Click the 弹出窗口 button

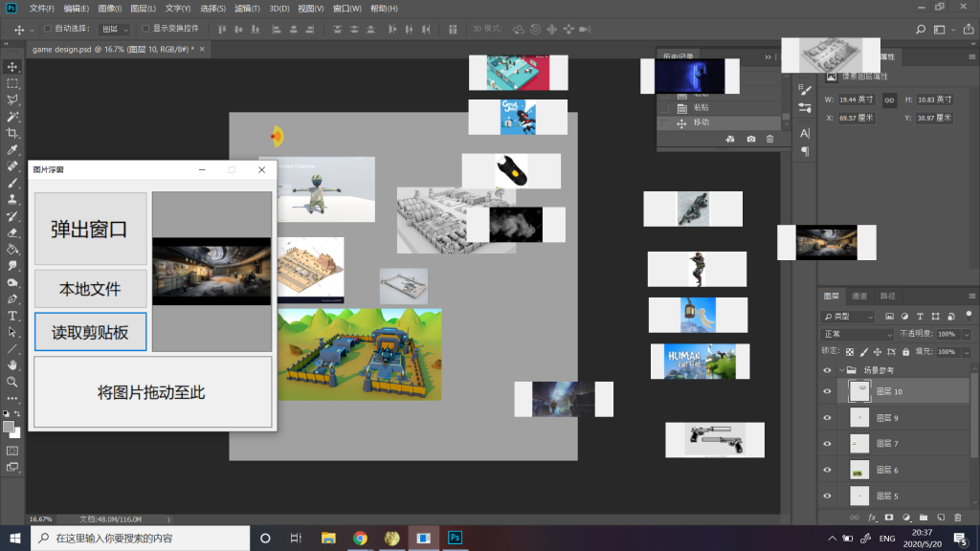[91, 229]
